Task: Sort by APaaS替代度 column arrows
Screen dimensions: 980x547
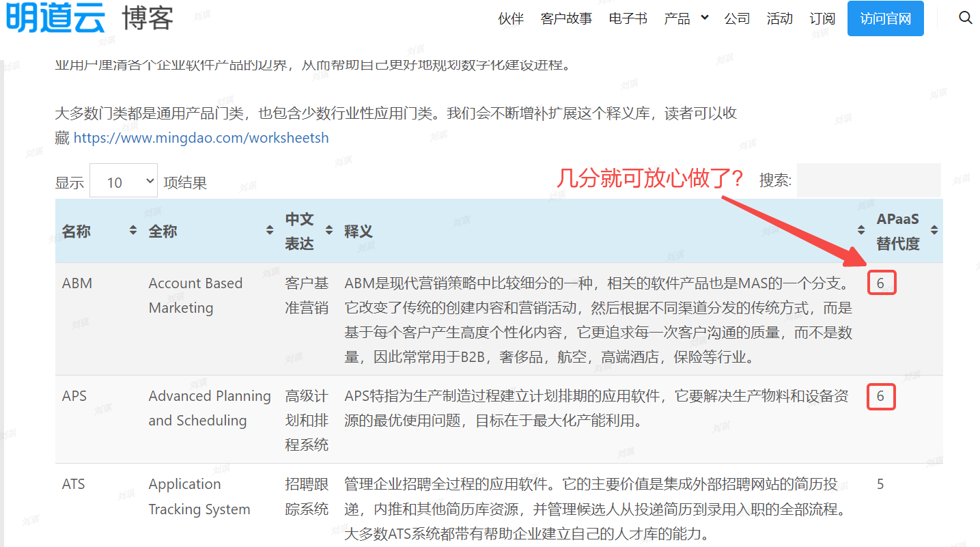Action: 934,231
